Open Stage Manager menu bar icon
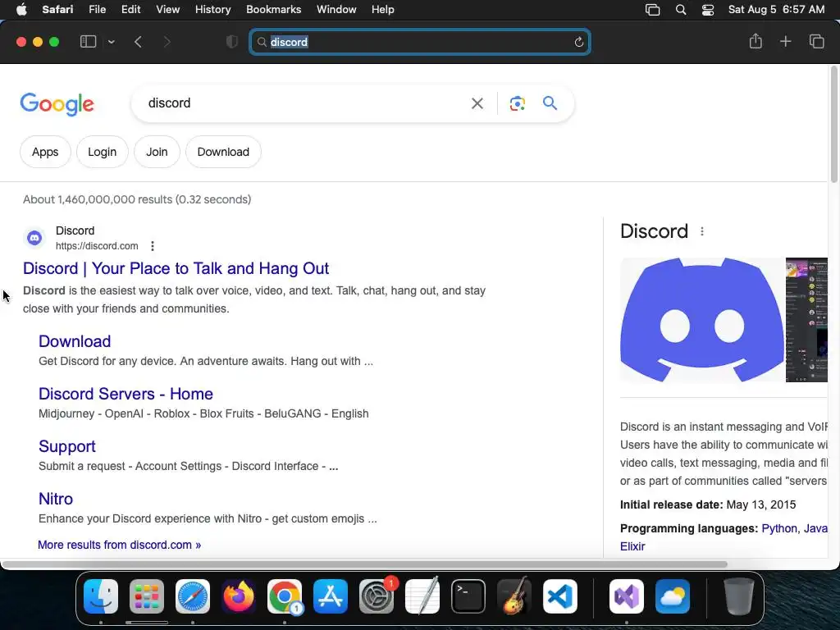 pyautogui.click(x=652, y=10)
